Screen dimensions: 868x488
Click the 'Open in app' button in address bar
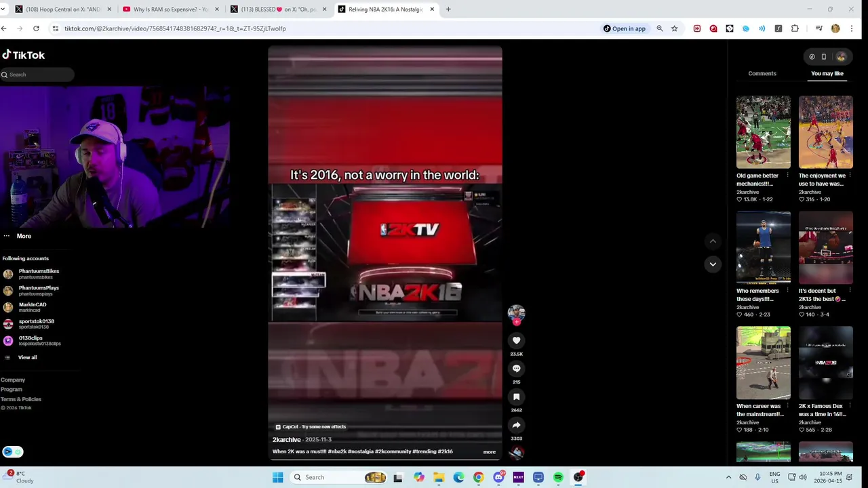coord(624,28)
